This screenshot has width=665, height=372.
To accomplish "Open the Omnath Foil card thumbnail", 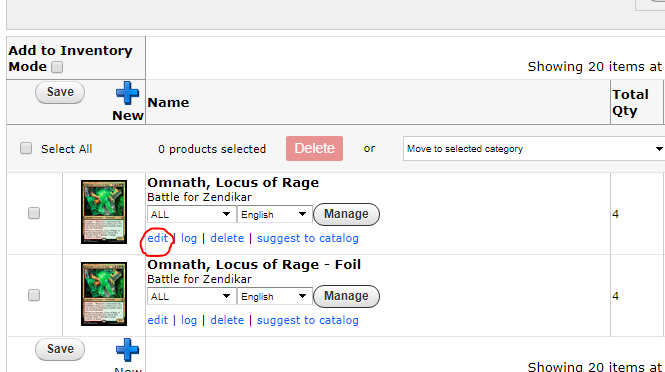I will 104,294.
